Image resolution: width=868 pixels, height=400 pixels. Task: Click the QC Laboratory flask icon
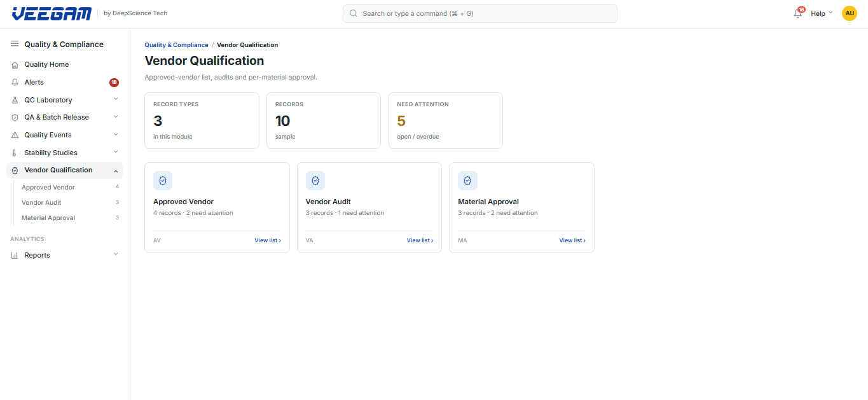tap(15, 100)
